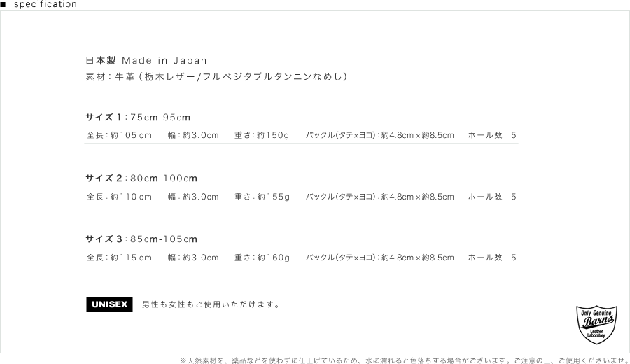
Task: Click ホール数 5 in the サイズ 2 row
Action: (491, 197)
